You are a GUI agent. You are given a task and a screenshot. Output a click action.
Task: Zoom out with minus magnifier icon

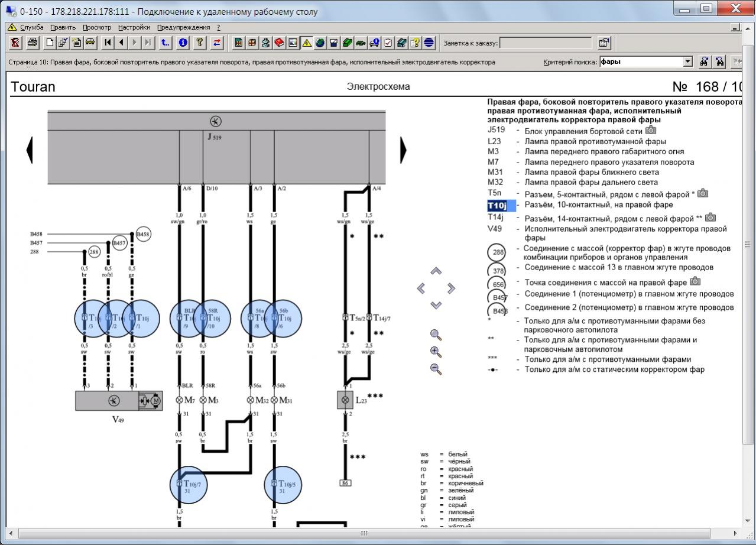436,369
